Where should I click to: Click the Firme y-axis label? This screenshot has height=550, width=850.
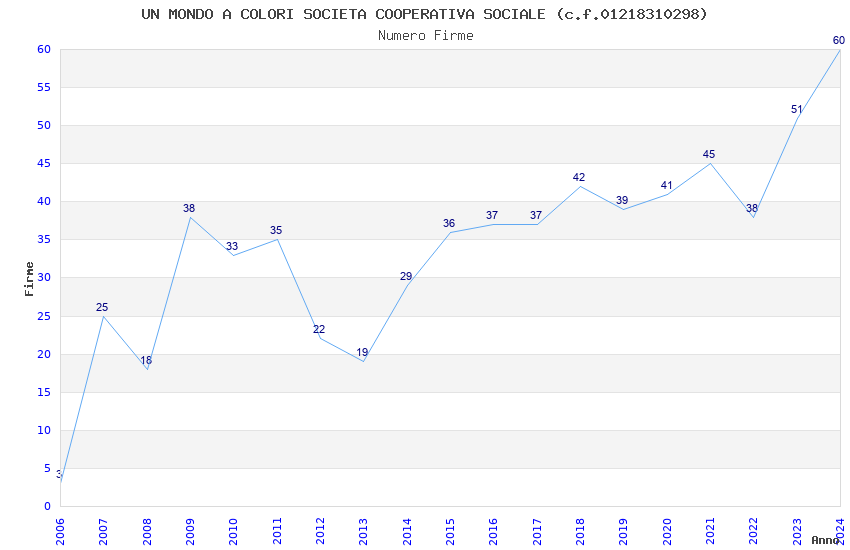click(x=29, y=279)
